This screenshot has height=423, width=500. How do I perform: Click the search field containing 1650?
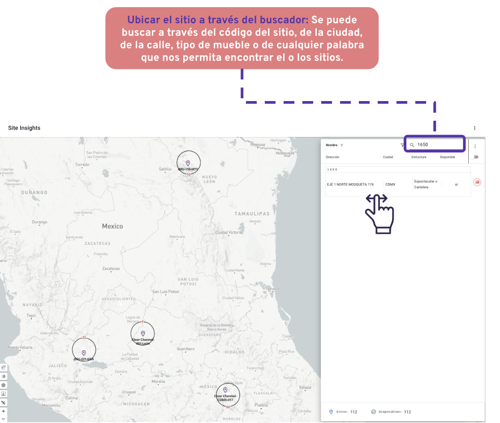[x=434, y=144]
